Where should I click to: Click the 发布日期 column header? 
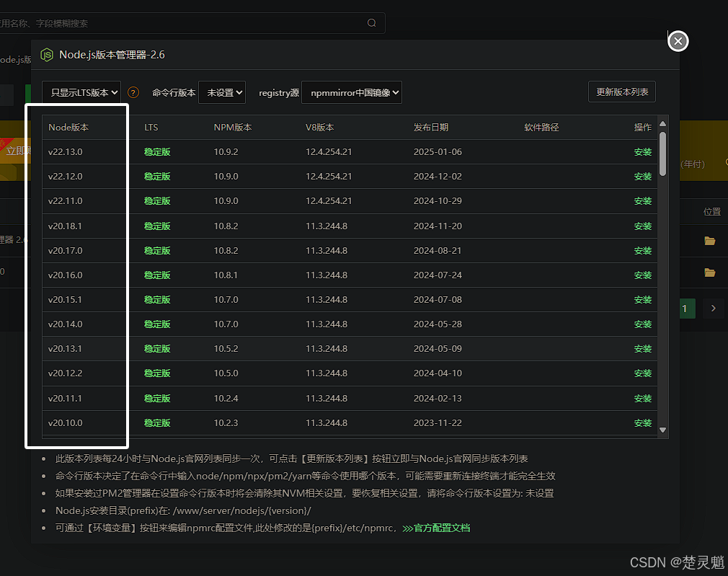(x=431, y=128)
